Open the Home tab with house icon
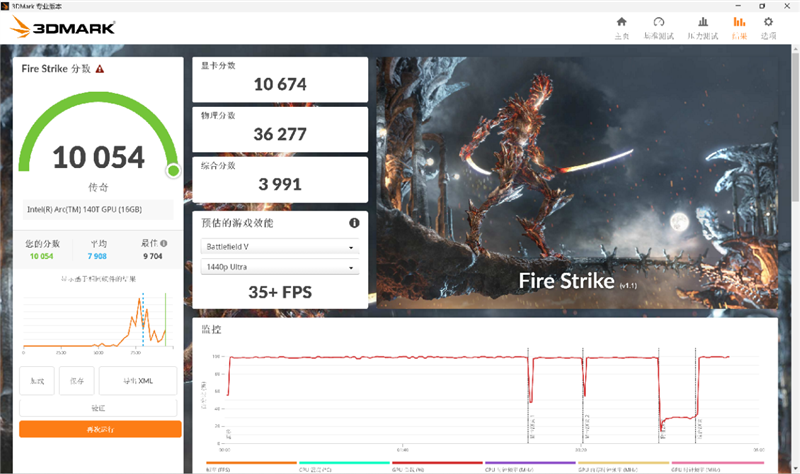The width and height of the screenshot is (800, 474). 621,28
